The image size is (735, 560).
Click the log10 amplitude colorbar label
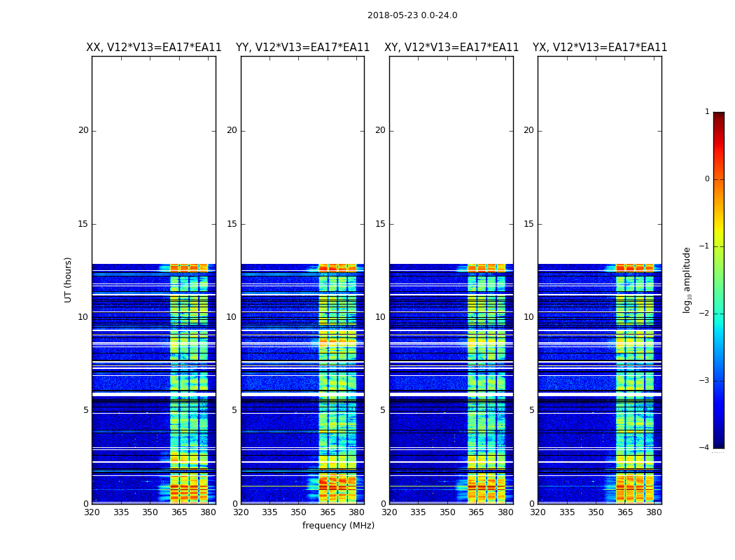coord(687,280)
